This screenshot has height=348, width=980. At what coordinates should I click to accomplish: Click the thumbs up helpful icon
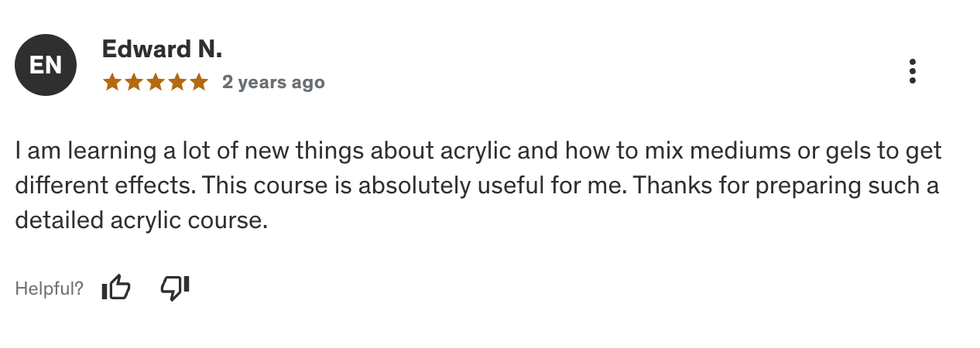(116, 288)
